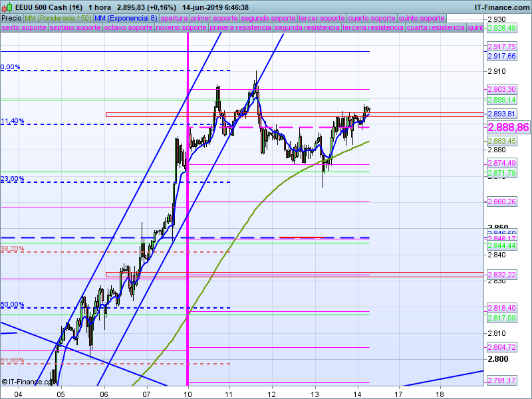Click the Precio indicator label
This screenshot has height=399, width=532.
pos(11,19)
